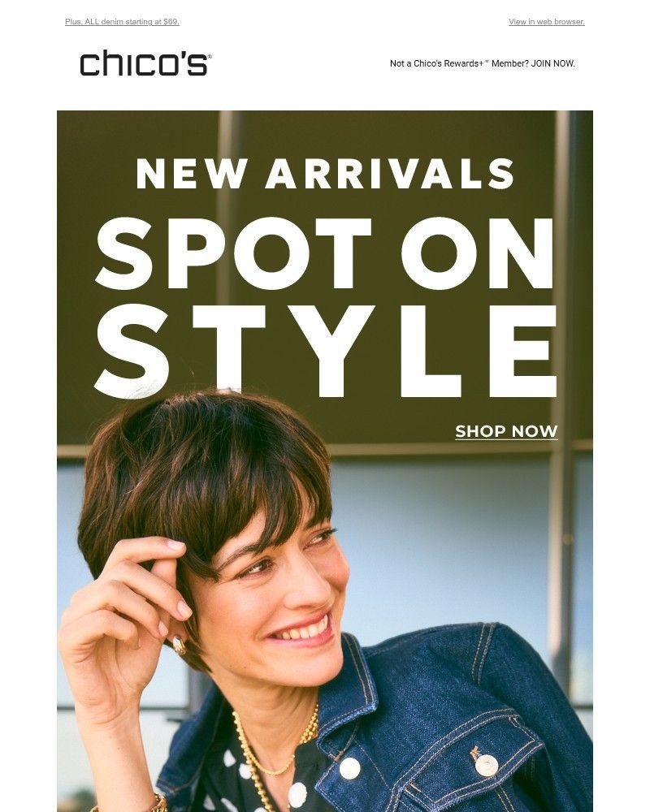Click the Chico's logo
650x812 pixels.
click(145, 63)
